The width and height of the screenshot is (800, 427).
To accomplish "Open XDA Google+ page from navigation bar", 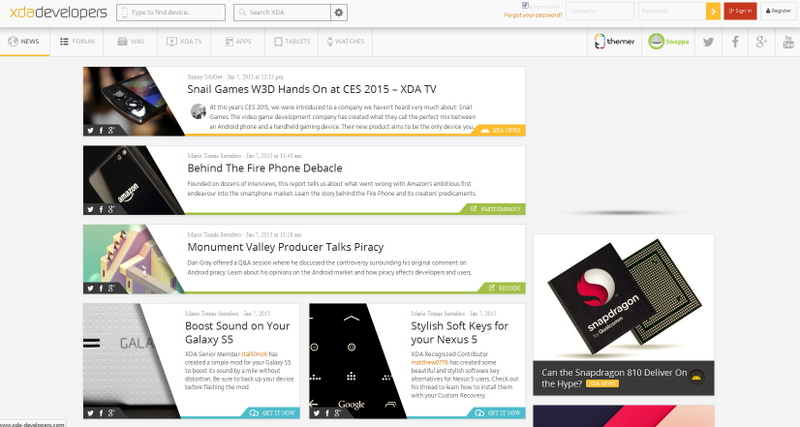I will tap(761, 42).
